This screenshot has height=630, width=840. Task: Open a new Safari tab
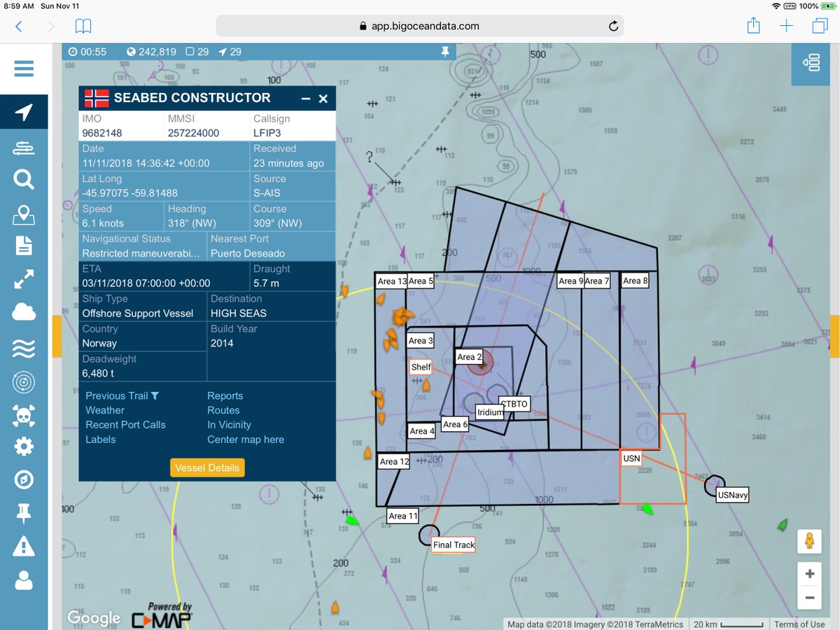787,26
